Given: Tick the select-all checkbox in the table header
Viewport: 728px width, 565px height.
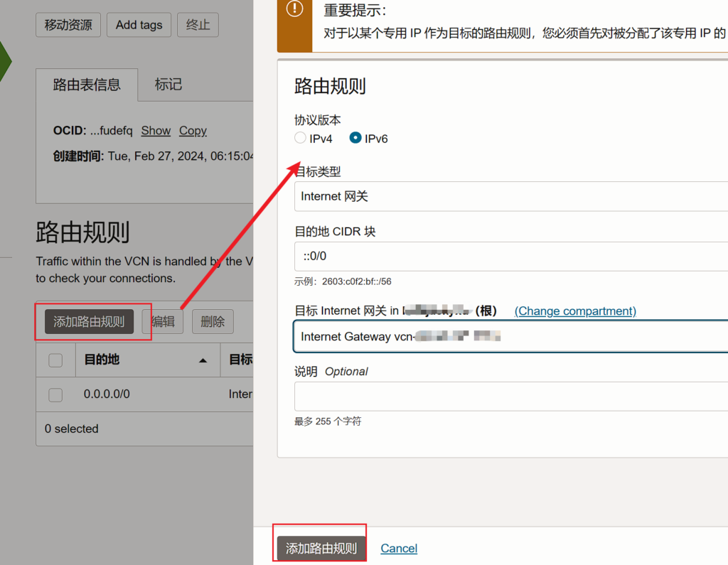Looking at the screenshot, I should coord(55,360).
